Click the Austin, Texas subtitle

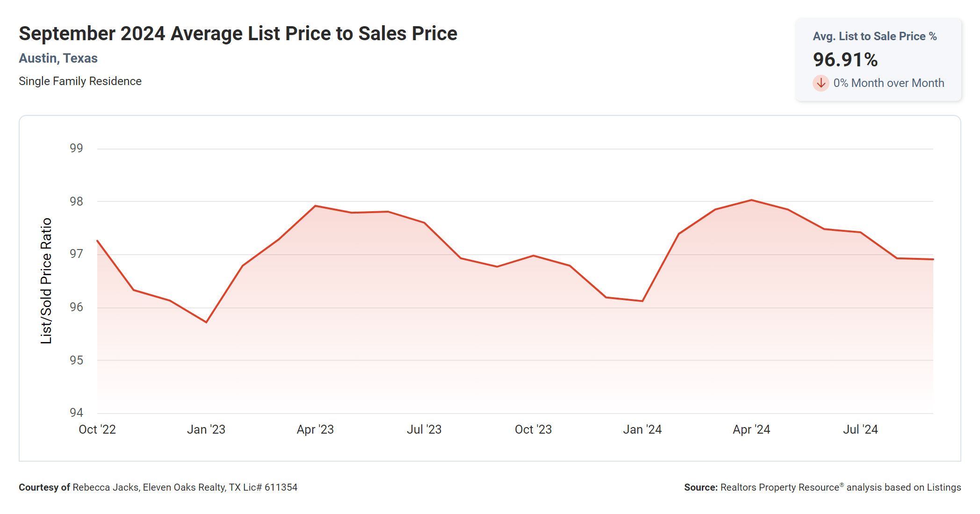tap(58, 58)
